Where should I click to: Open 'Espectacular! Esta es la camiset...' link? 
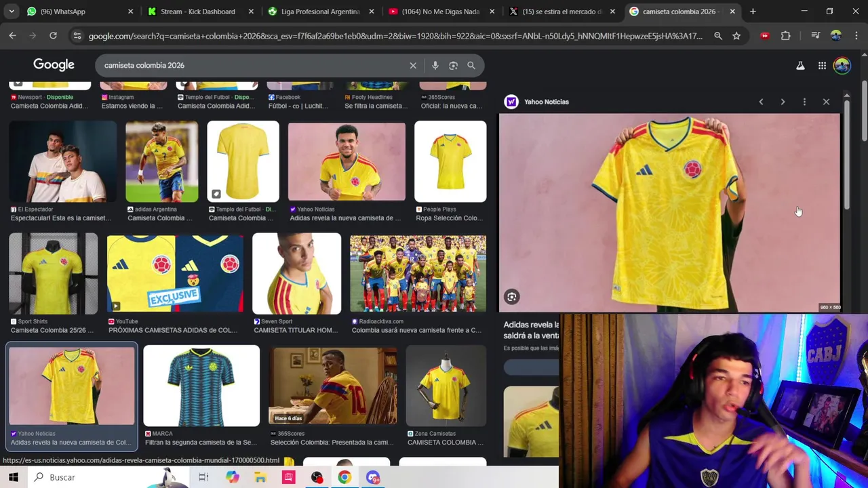pos(61,218)
